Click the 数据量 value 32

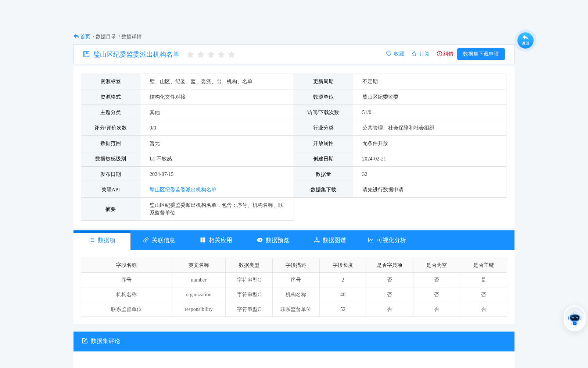point(365,174)
